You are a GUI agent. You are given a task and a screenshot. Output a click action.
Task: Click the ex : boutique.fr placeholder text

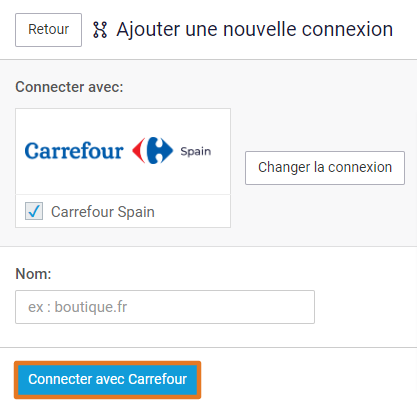click(77, 307)
